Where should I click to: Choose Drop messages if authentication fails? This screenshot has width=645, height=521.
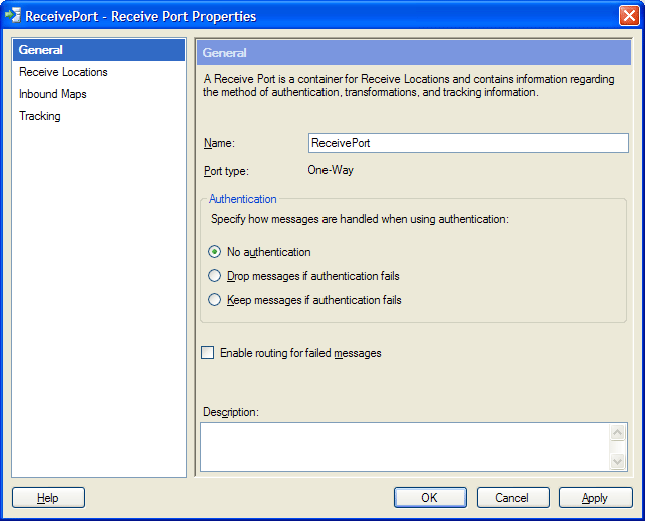(x=214, y=276)
